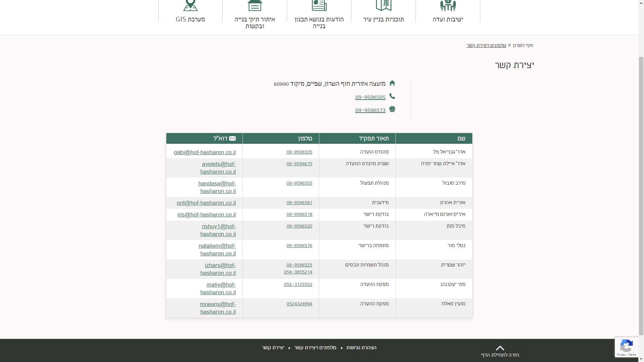
Task: Open the accessibility statement footer link
Action: pyautogui.click(x=361, y=348)
